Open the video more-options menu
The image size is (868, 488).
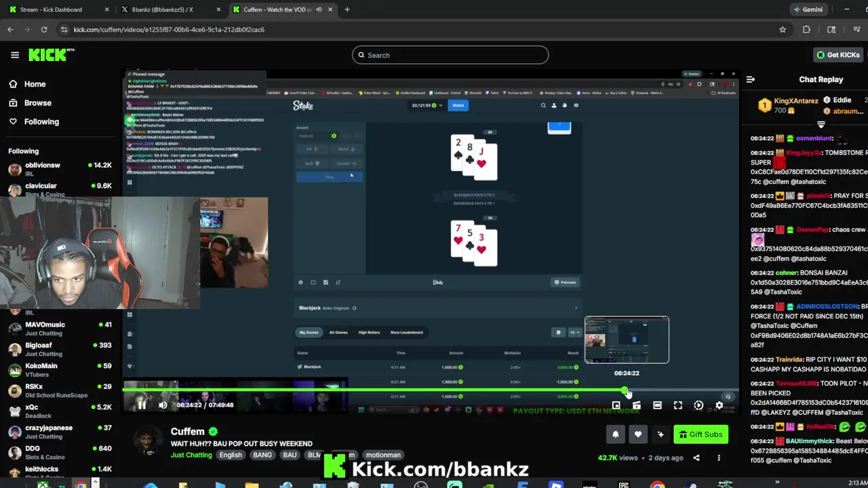(x=719, y=458)
